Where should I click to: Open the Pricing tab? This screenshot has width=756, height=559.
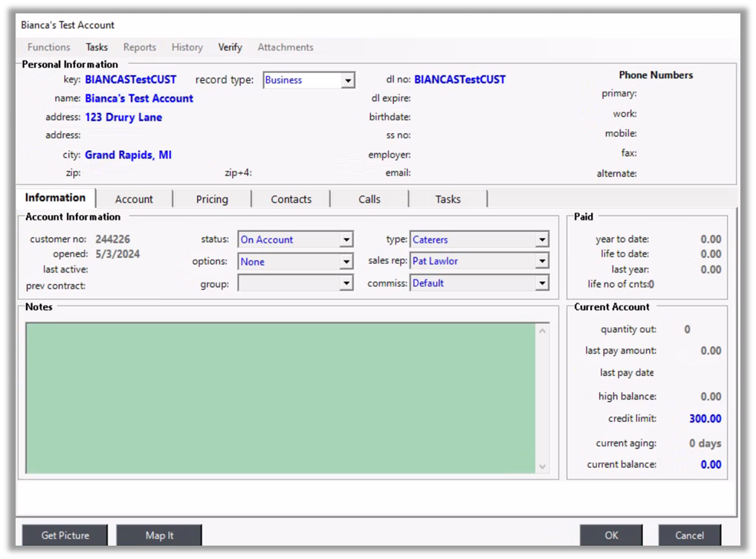212,199
